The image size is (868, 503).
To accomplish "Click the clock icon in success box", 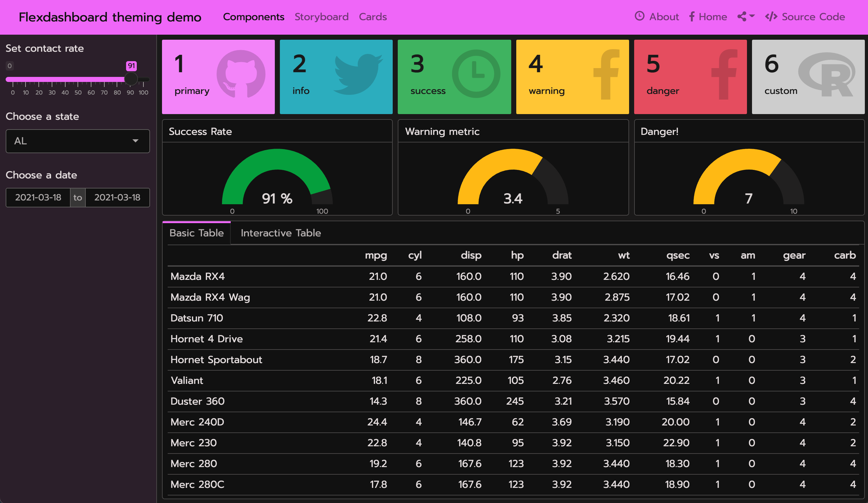I will (476, 74).
